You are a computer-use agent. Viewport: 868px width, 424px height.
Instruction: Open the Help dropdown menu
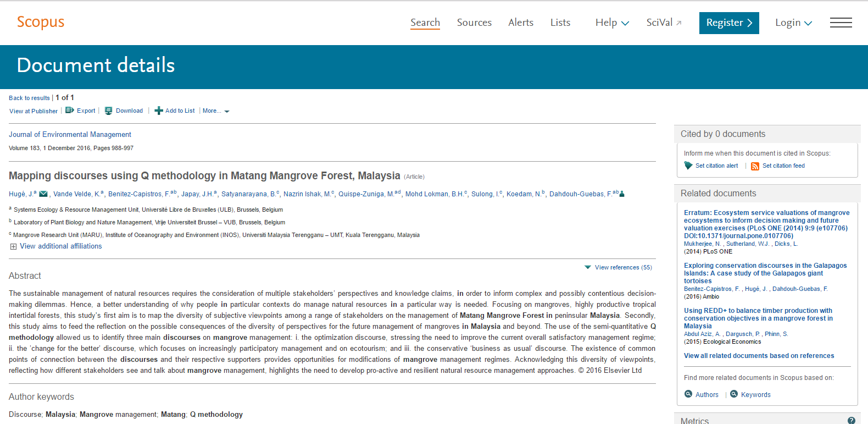(612, 23)
